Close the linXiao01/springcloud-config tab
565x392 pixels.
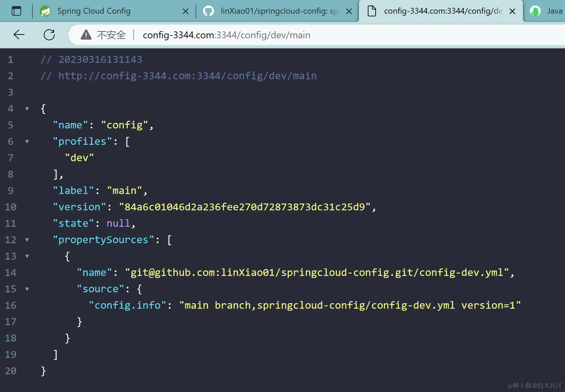coord(349,11)
